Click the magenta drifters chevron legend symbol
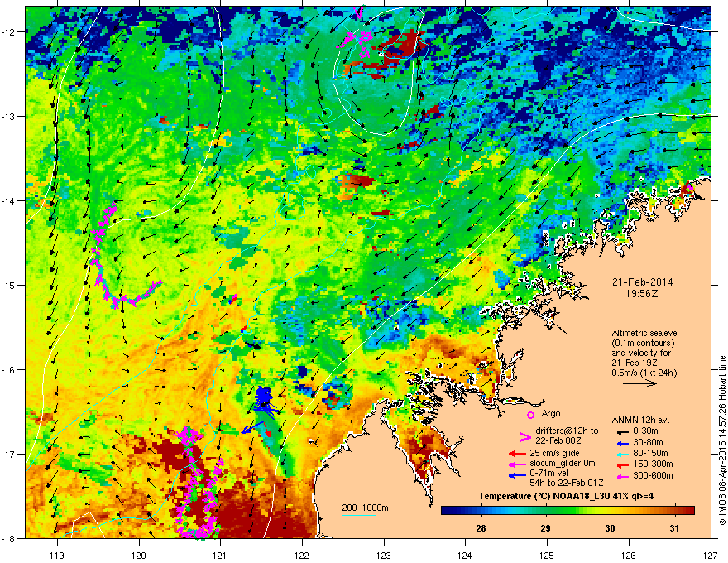 pos(524,437)
